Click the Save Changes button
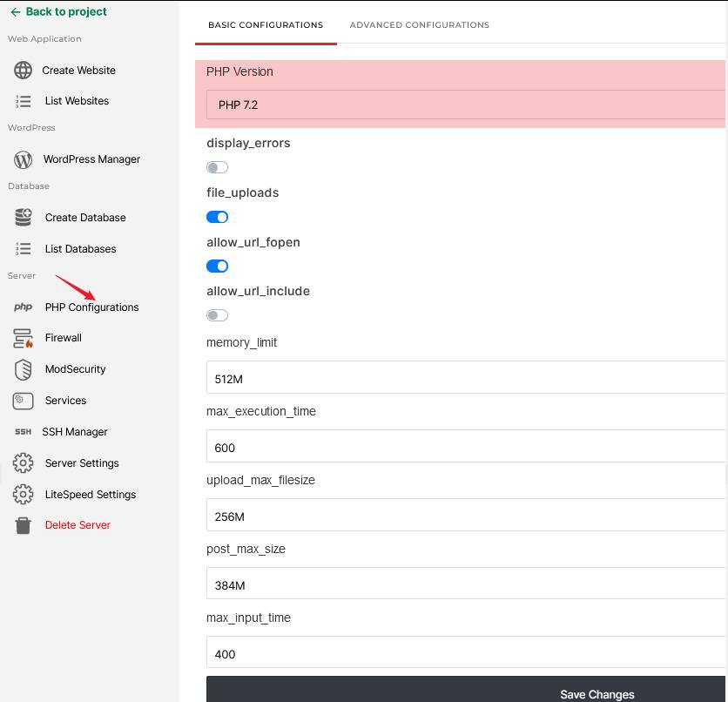The width and height of the screenshot is (728, 702). pyautogui.click(x=466, y=690)
